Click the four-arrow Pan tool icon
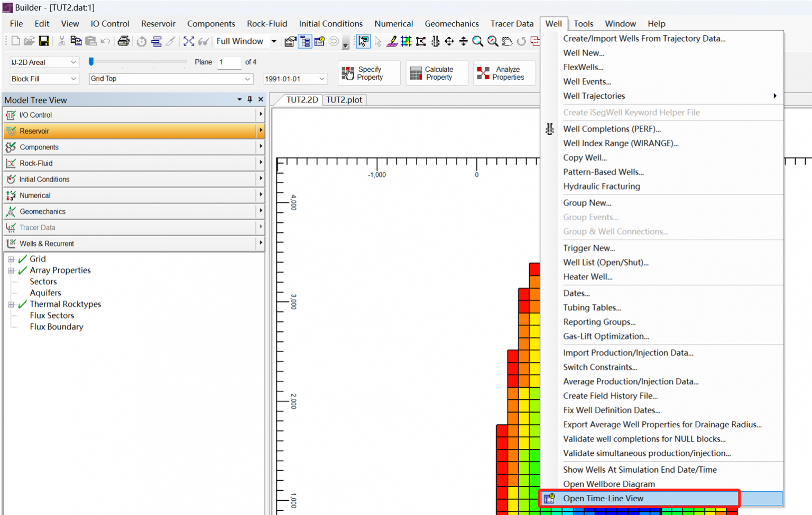Screen dimensions: 812x515 [x=449, y=41]
